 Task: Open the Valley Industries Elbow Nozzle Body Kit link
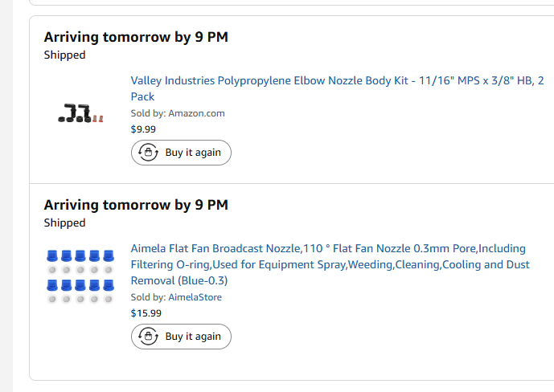[337, 88]
